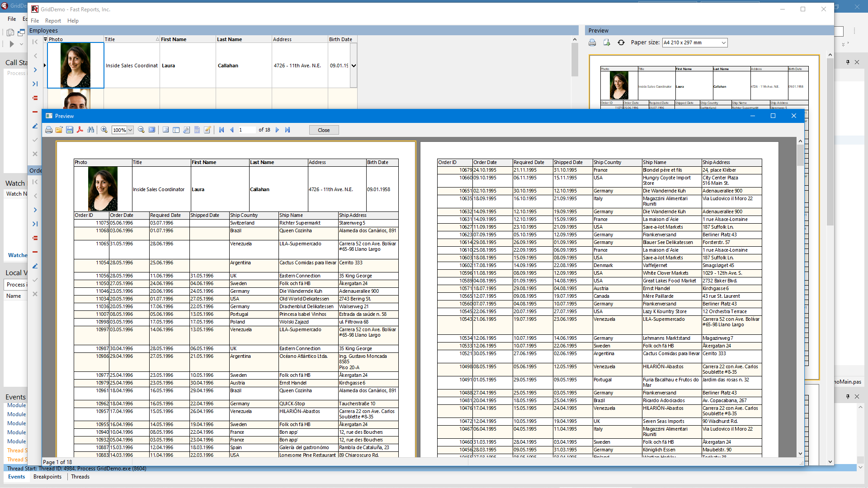The width and height of the screenshot is (868, 488).
Task: Switch to Breakpoints tab
Action: pos(47,477)
